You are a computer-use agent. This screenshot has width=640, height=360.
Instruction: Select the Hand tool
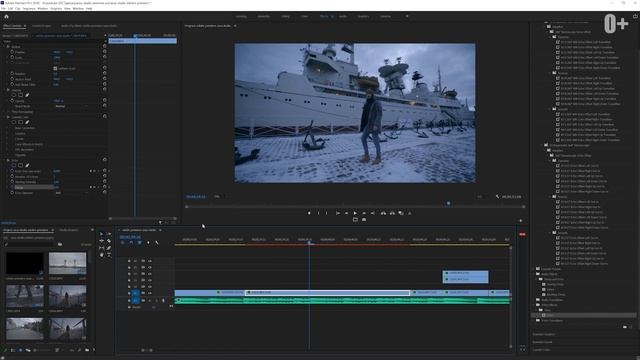pyautogui.click(x=102, y=255)
